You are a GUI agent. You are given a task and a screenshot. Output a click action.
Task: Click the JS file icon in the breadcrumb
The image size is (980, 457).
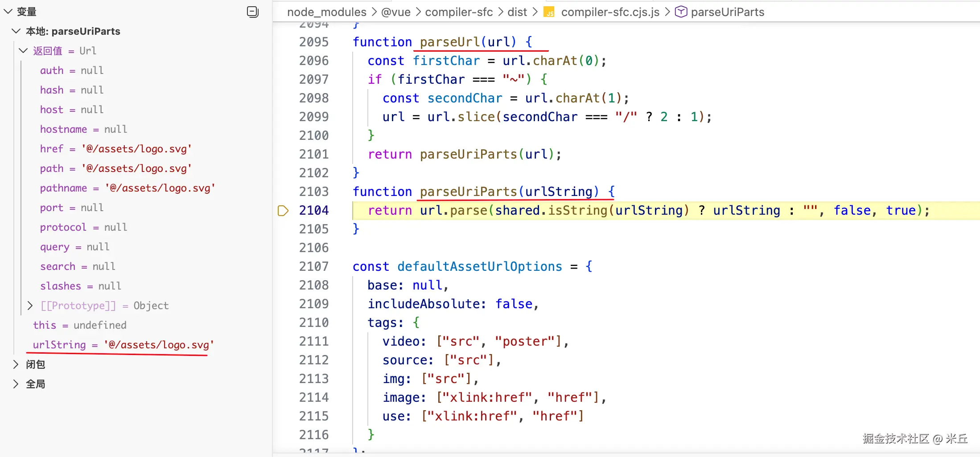coord(549,12)
